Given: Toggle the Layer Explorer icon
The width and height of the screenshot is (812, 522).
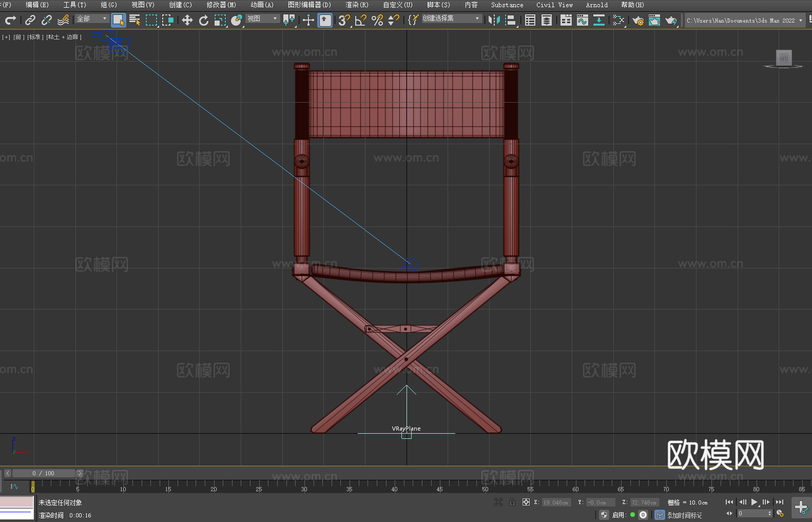Looking at the screenshot, I should pyautogui.click(x=547, y=20).
